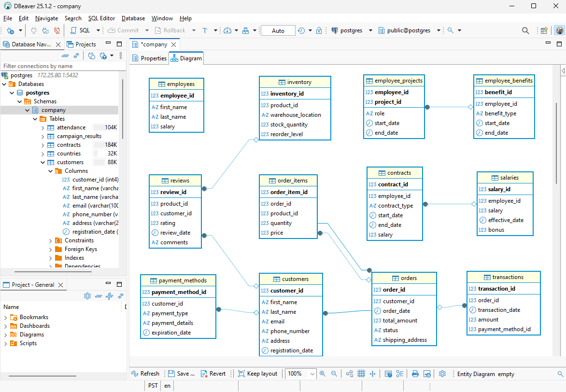
Task: Open the SQL editor button
Action: 80,31
